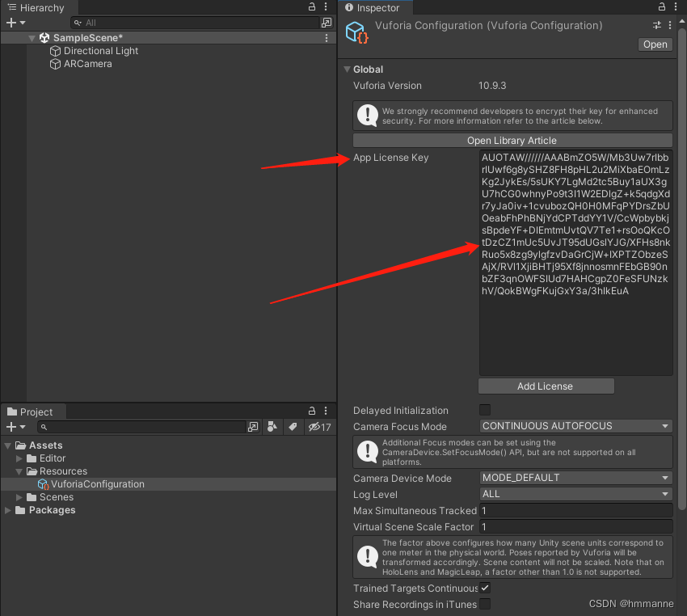Enable Share Recordings in iTunes
The width and height of the screenshot is (687, 616).
484,604
